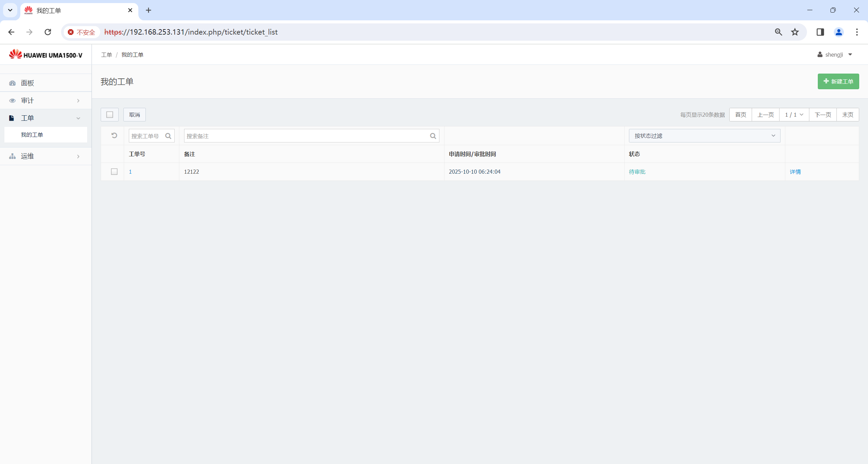
Task: Open the 详情 link for ticket 1
Action: [795, 172]
